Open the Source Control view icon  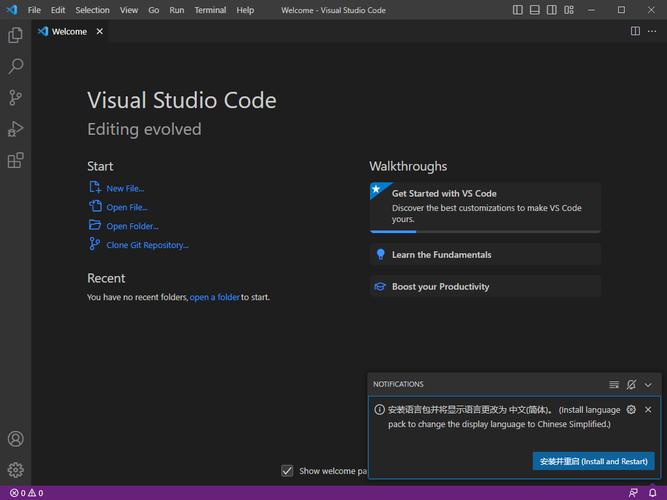pos(15,97)
